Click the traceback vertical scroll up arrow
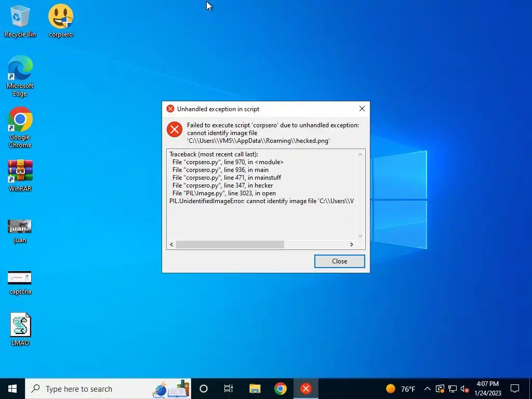 (361, 155)
